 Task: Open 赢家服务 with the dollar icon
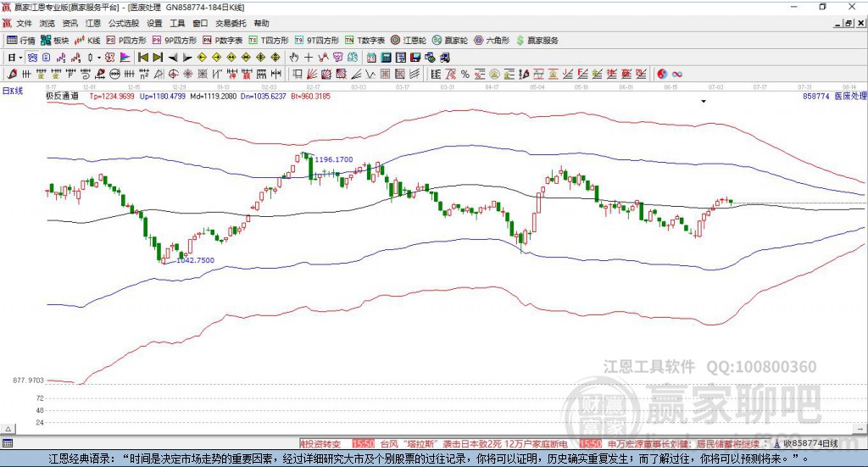[537, 41]
